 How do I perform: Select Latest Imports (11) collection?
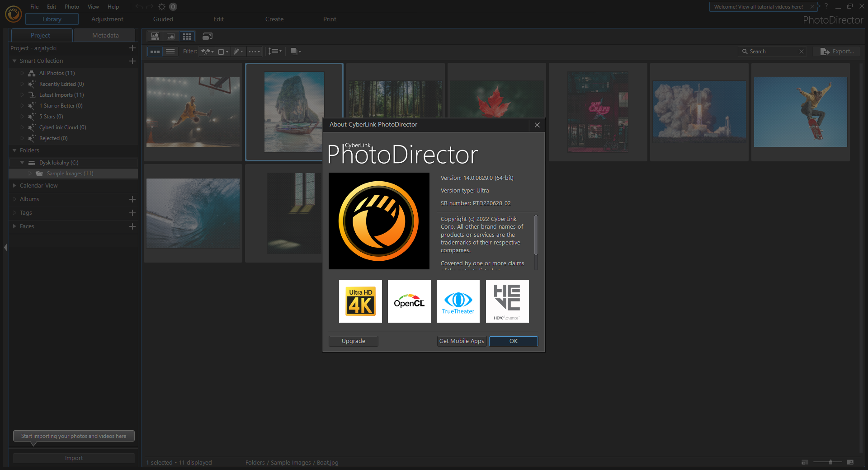coord(61,95)
